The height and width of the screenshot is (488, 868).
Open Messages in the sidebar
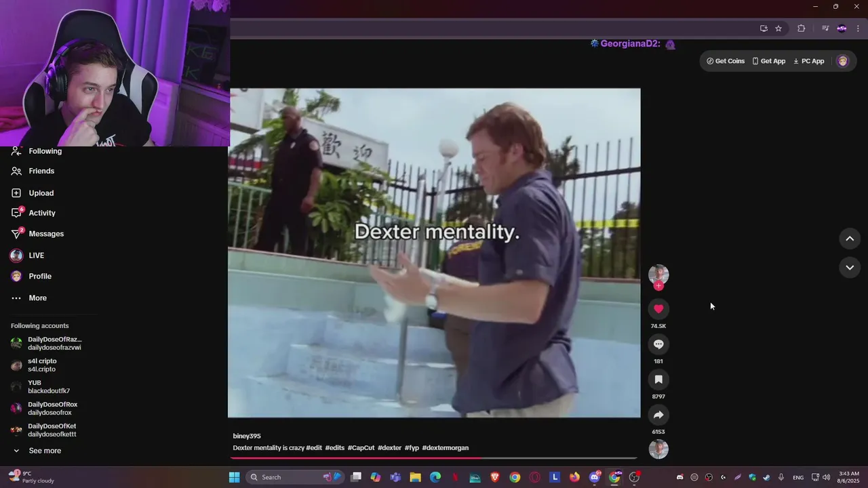point(47,234)
